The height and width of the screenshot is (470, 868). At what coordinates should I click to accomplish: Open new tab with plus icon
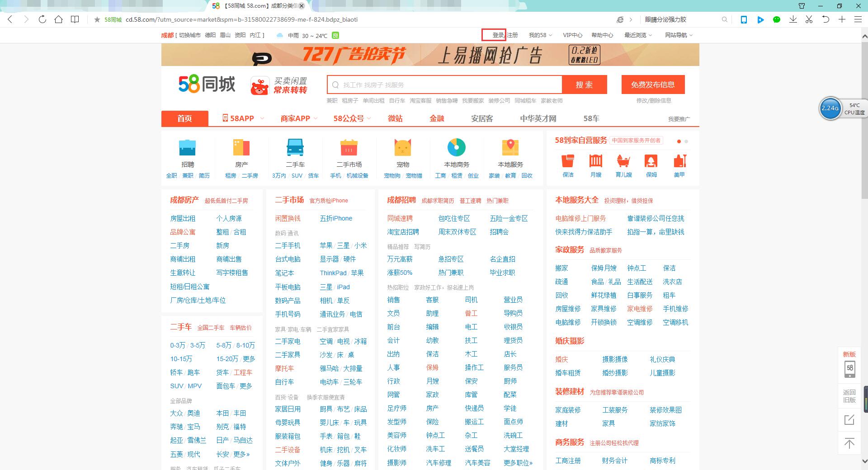[842, 19]
